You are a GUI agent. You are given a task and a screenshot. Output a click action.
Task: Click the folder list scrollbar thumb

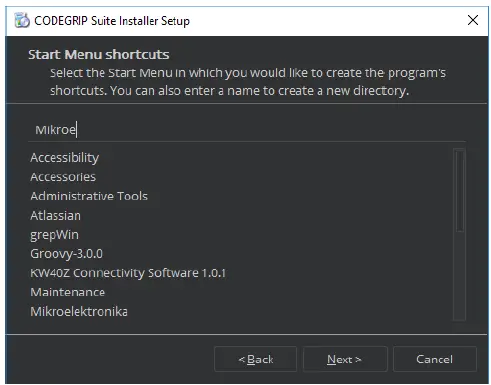(x=460, y=191)
